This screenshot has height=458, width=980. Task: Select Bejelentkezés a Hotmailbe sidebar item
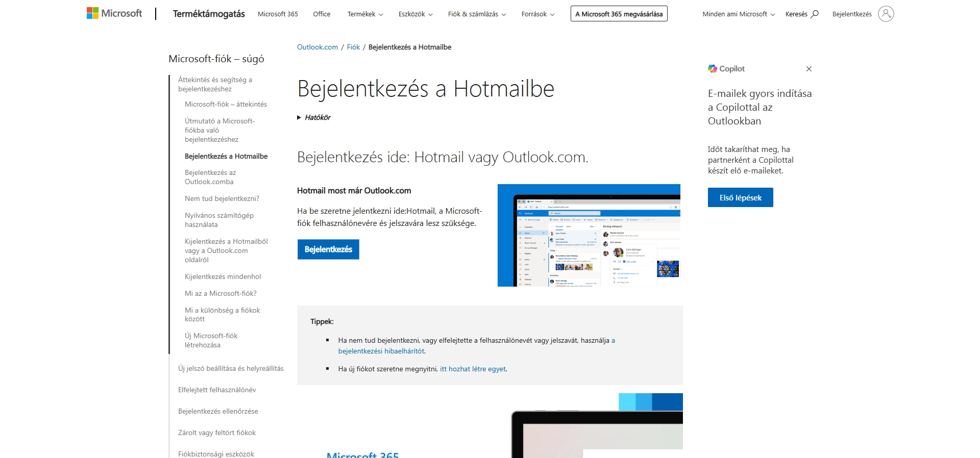point(226,156)
